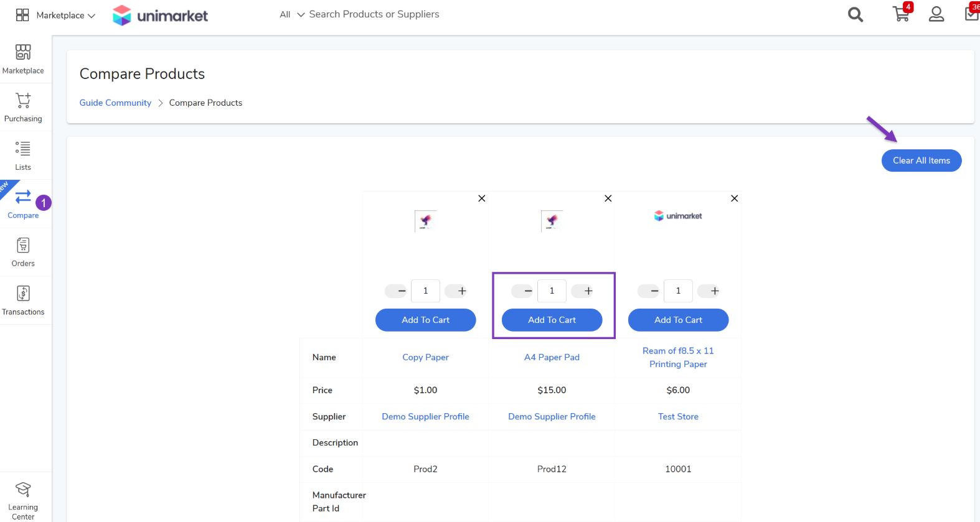Remove Copy Paper from comparison
The image size is (980, 522).
[481, 198]
